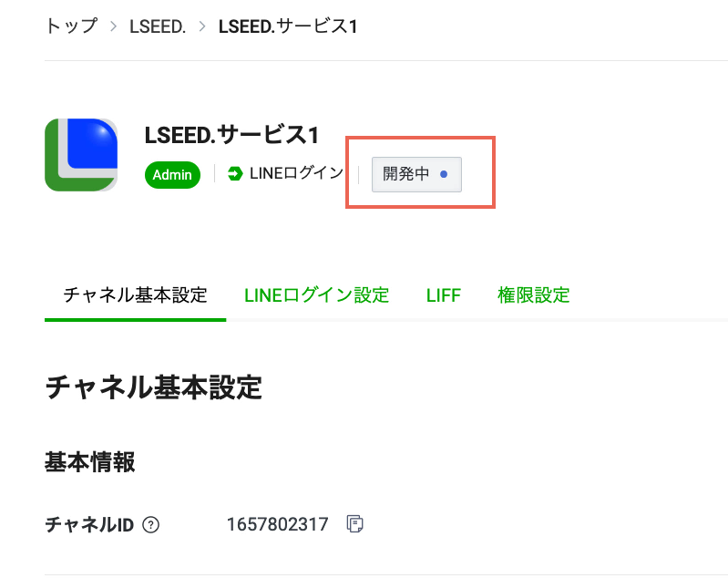728x578 pixels.
Task: Open the LIFF tab
Action: [x=444, y=295]
